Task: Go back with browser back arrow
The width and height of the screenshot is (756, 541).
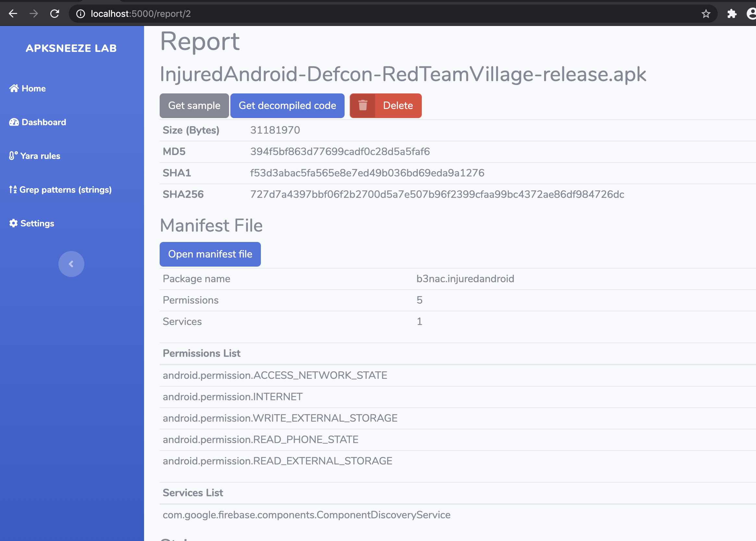Action: [13, 14]
